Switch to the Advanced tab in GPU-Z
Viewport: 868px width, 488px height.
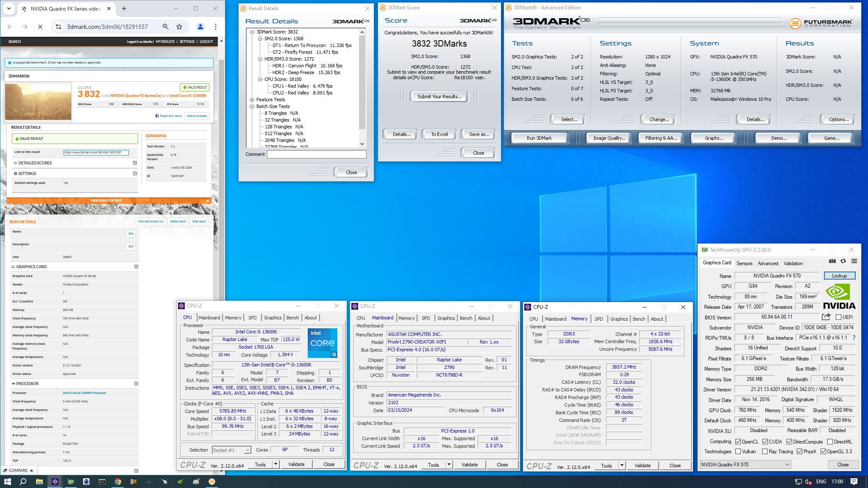[x=768, y=263]
